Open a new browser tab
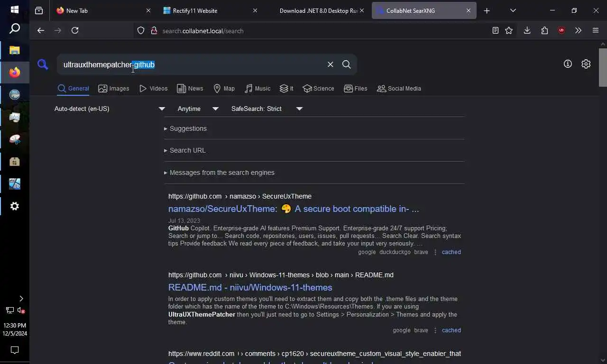The width and height of the screenshot is (607, 364). 487,10
